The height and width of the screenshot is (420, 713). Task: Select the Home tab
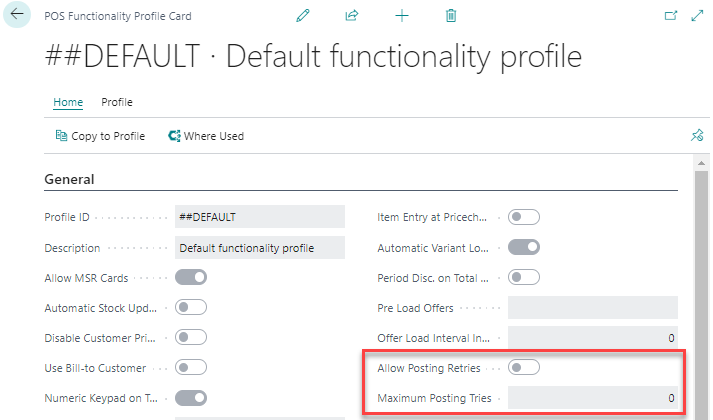click(x=68, y=102)
